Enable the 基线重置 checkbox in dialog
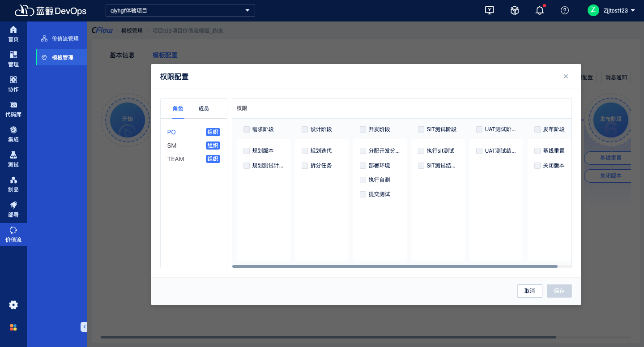This screenshot has height=347, width=644. click(537, 151)
